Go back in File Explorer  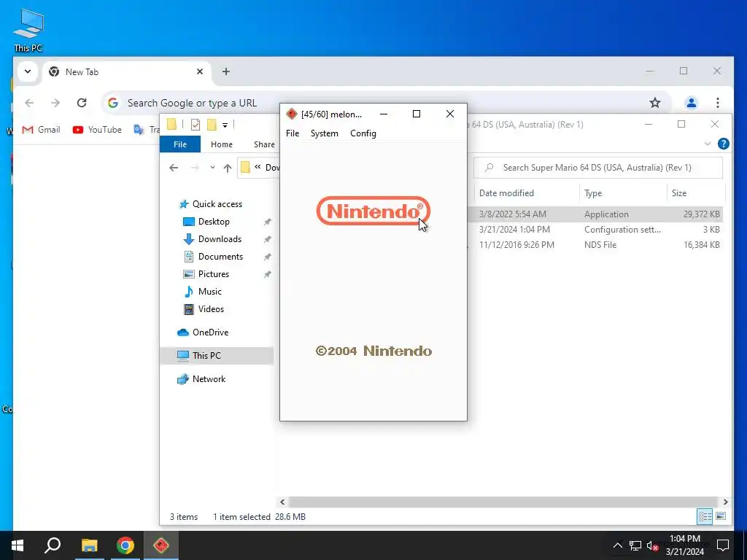pyautogui.click(x=174, y=168)
